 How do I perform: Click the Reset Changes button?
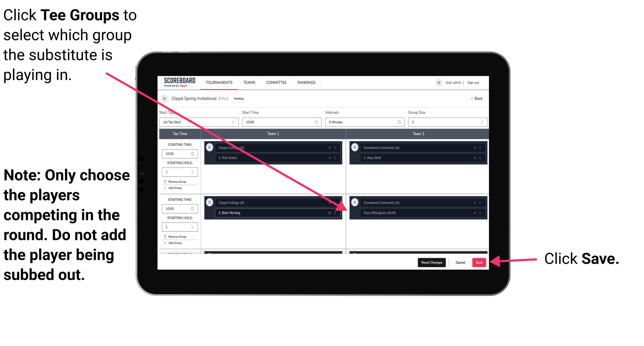click(x=431, y=263)
